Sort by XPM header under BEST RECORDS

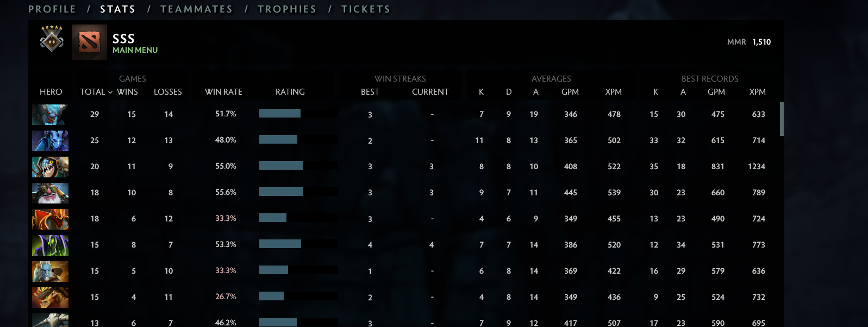[758, 92]
